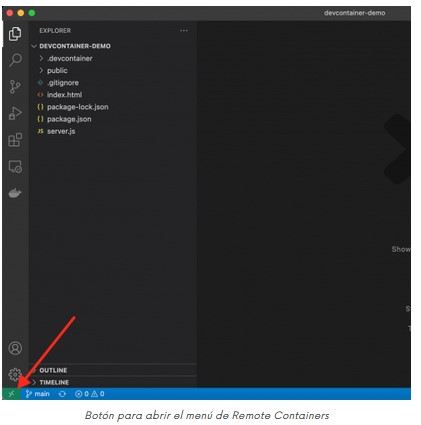Viewport: 421px width, 425px height.
Task: Click the main branch indicator
Action: [x=38, y=394]
